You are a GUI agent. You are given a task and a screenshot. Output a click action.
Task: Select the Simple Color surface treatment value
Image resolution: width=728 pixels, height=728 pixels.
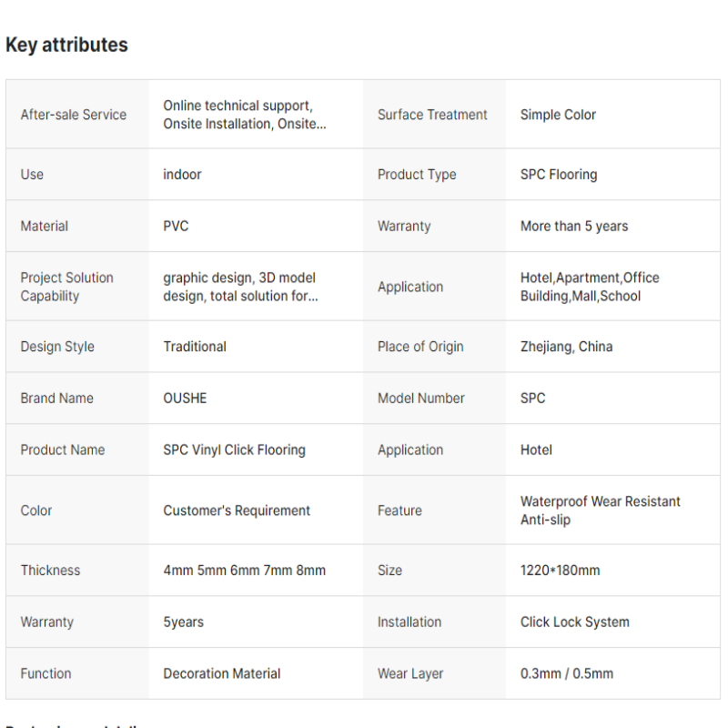tap(558, 115)
